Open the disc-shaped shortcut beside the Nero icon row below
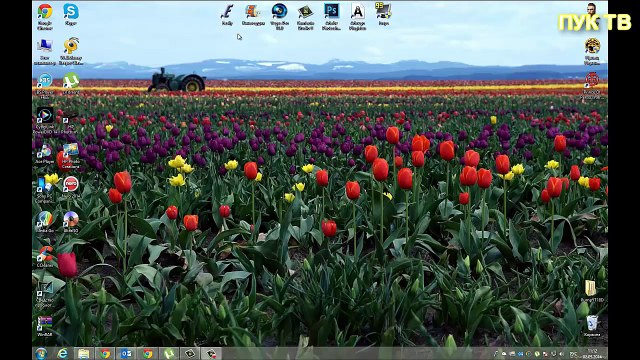The image size is (640, 360). pos(71,222)
